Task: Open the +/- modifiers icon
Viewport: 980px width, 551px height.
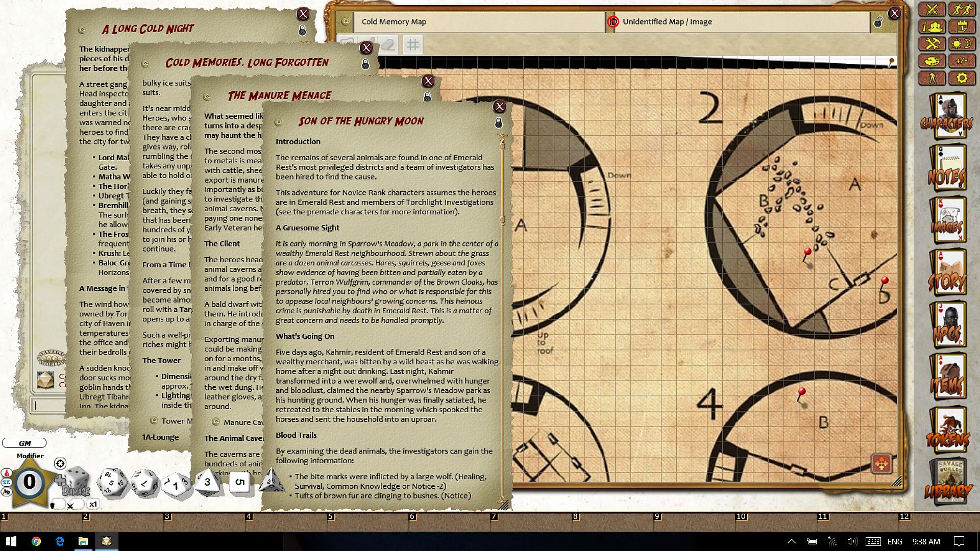Action: click(962, 61)
